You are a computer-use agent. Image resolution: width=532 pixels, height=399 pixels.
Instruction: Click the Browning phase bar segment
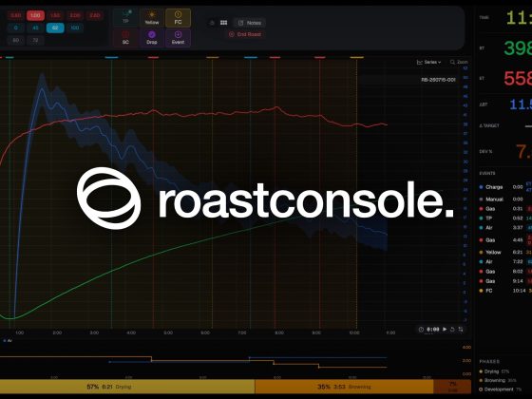pyautogui.click(x=344, y=387)
